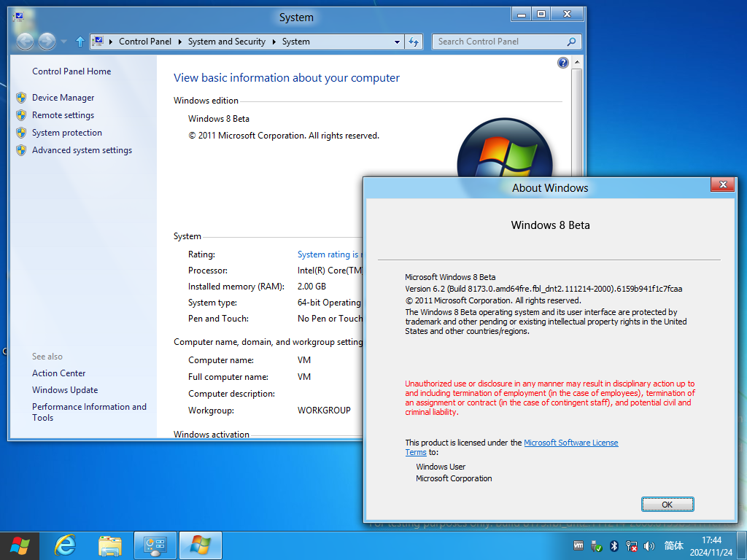Click shield icon beside Device Manager
Viewport: 747px width, 560px height.
coord(21,97)
